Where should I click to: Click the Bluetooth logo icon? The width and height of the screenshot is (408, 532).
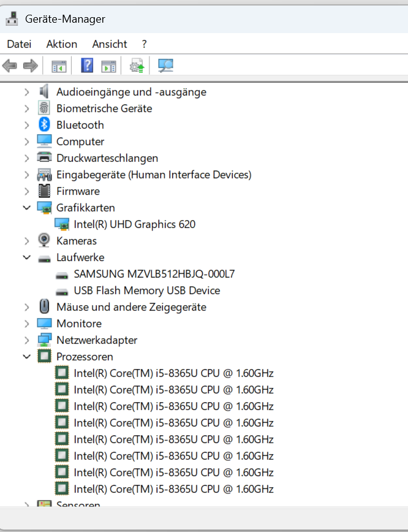(44, 125)
